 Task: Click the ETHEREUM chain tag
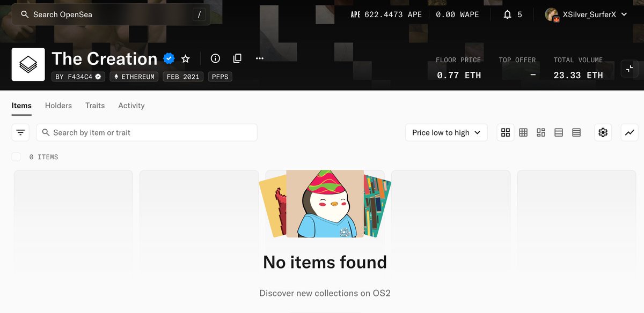click(x=134, y=77)
